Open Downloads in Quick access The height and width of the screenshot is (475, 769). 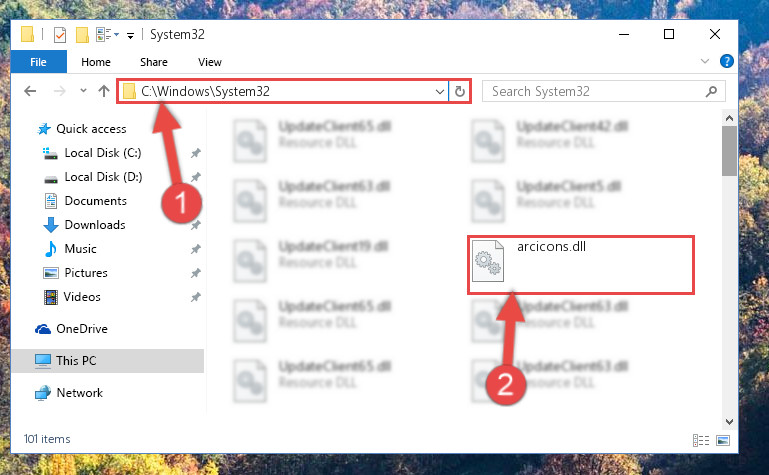pos(95,225)
